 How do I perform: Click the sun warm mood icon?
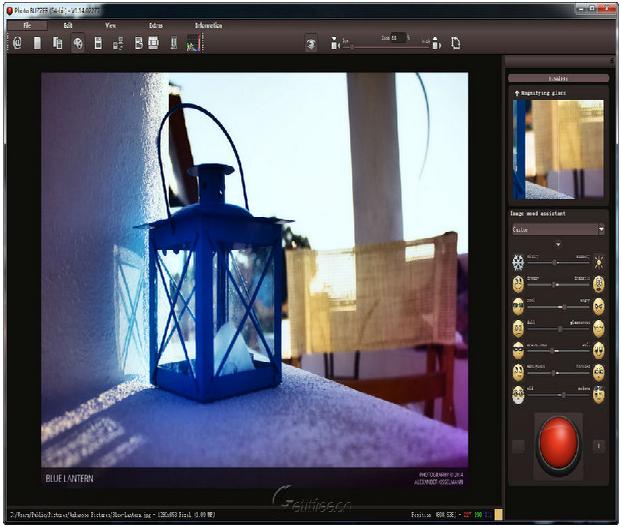599,262
